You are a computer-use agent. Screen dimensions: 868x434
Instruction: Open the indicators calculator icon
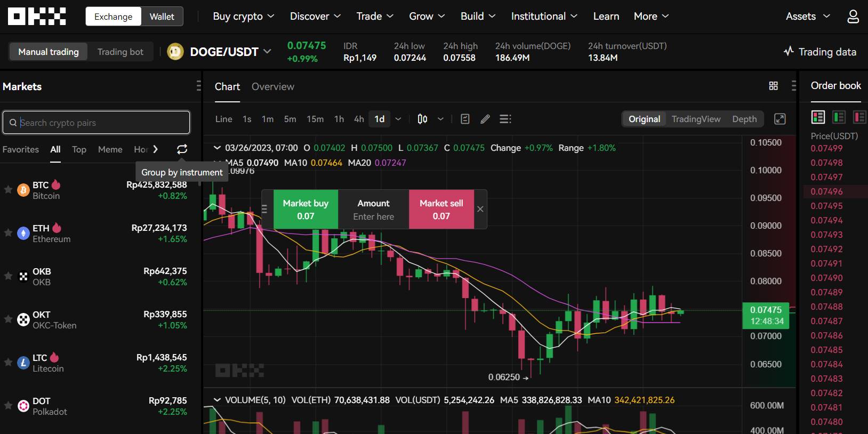465,119
